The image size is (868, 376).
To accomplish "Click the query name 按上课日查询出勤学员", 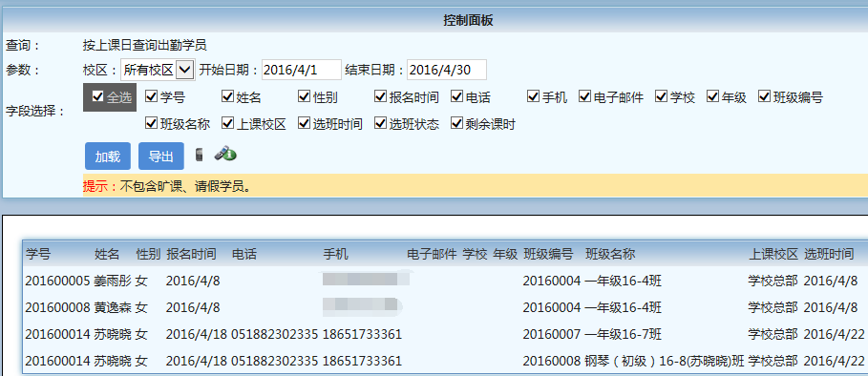I will click(x=145, y=46).
